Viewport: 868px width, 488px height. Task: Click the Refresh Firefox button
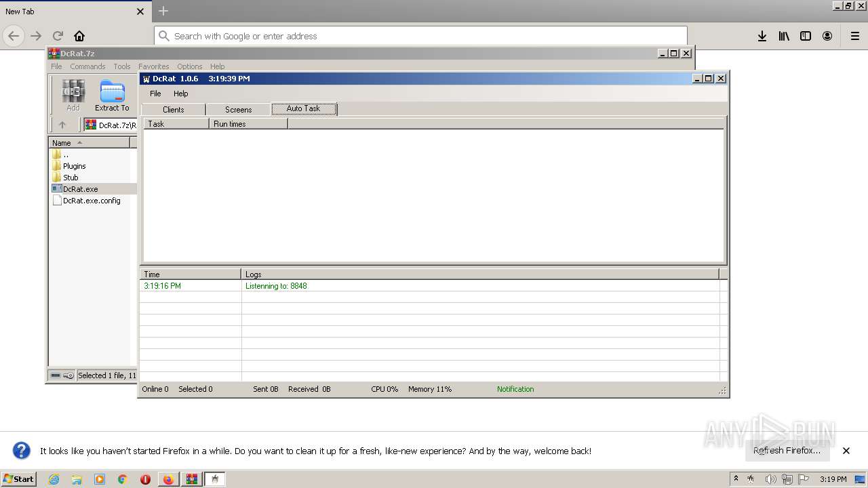[787, 451]
